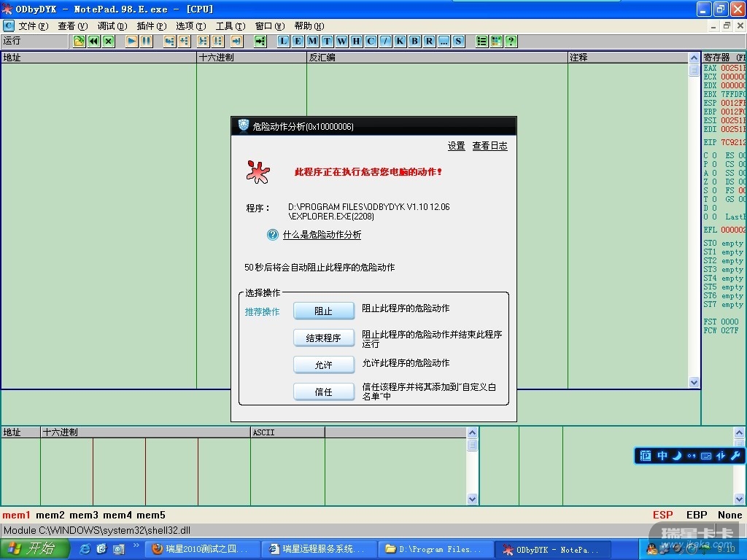
Task: Open Threads window with T button
Action: tap(328, 42)
